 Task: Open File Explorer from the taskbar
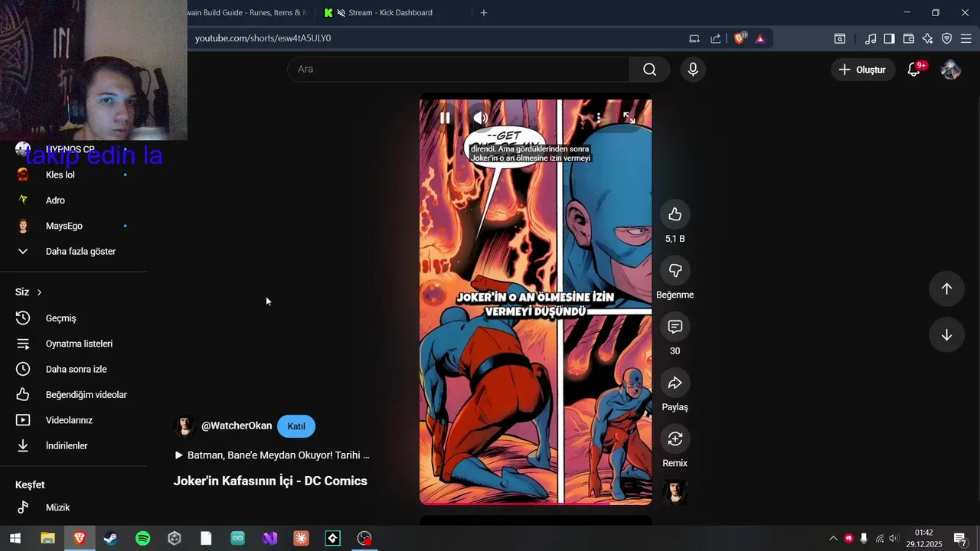point(47,539)
